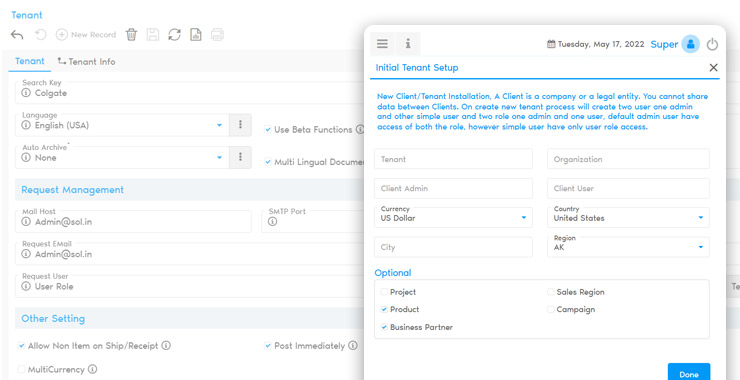Viewport: 740px width, 380px height.
Task: Tick the Sales Region checkbox
Action: pyautogui.click(x=551, y=292)
